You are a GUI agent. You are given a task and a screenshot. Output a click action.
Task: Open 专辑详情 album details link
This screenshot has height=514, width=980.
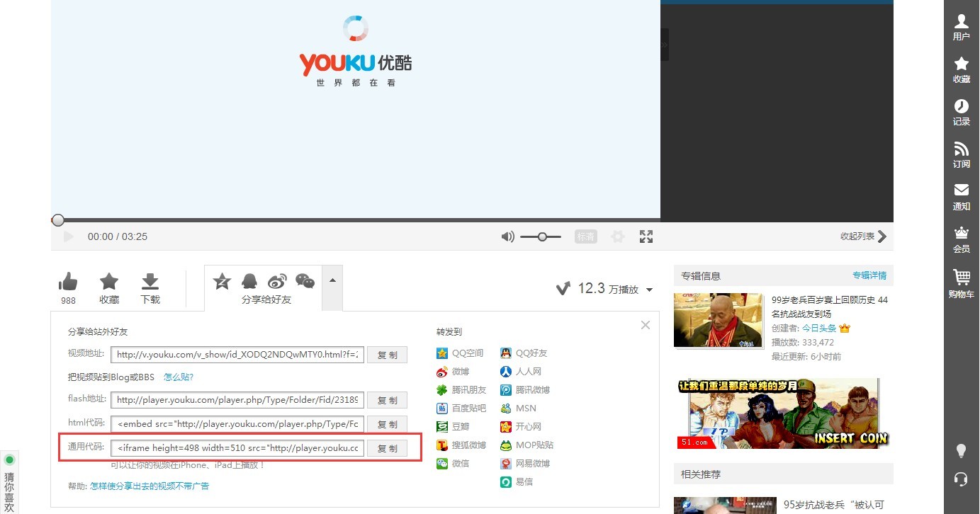click(x=869, y=275)
